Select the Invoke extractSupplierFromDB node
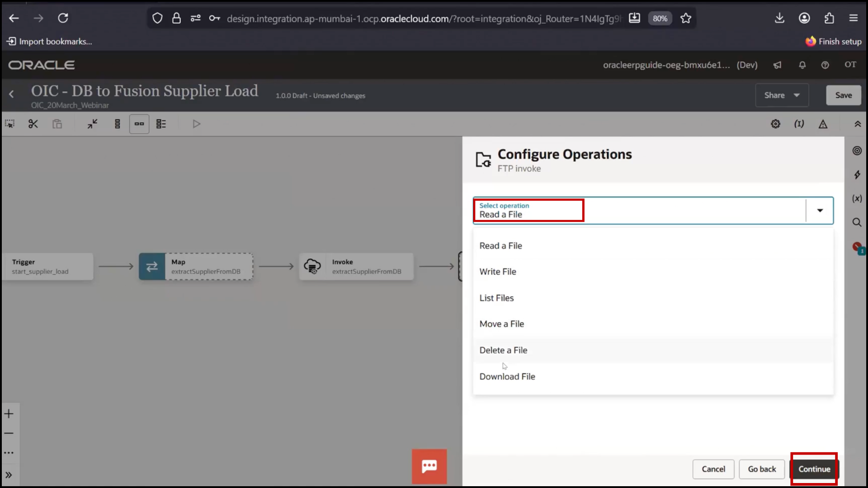Viewport: 868px width, 488px height. (356, 267)
